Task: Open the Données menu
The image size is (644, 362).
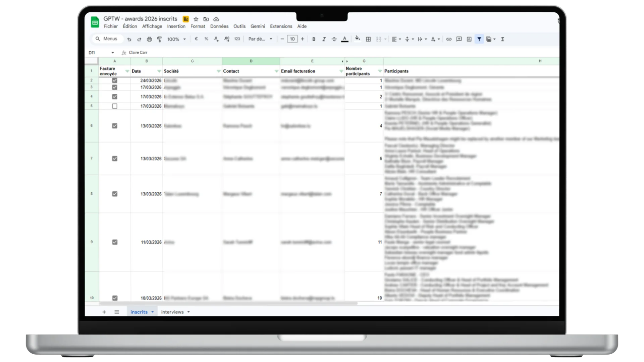Action: pos(219,26)
